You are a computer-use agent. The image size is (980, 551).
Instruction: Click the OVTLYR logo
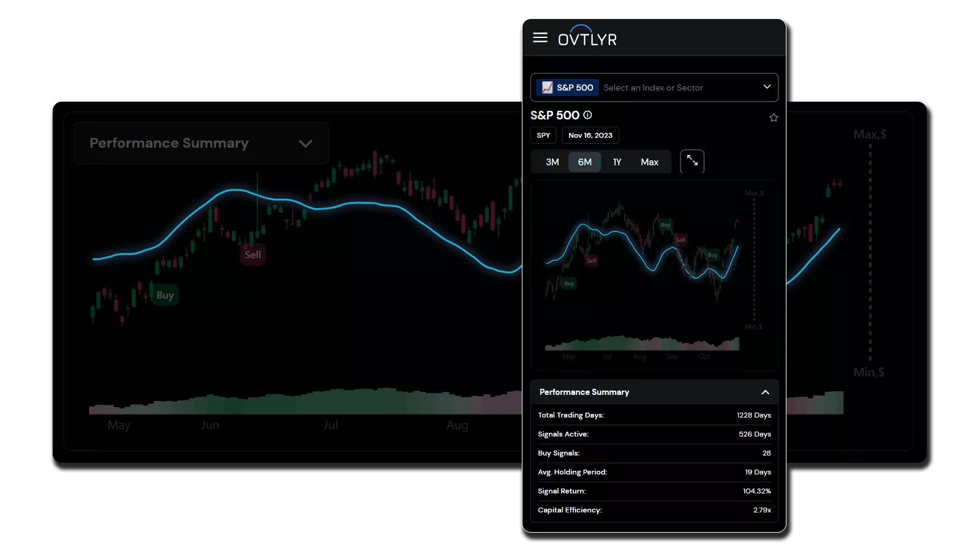coord(587,37)
